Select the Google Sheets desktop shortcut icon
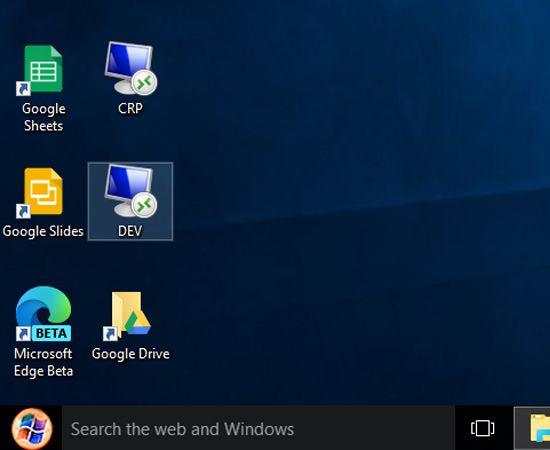 pos(40,70)
